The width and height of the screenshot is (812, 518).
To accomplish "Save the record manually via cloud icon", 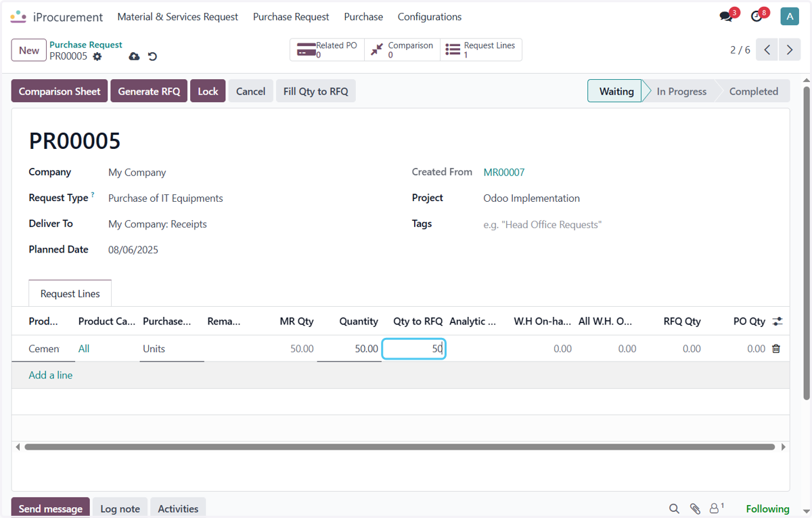I will 134,56.
